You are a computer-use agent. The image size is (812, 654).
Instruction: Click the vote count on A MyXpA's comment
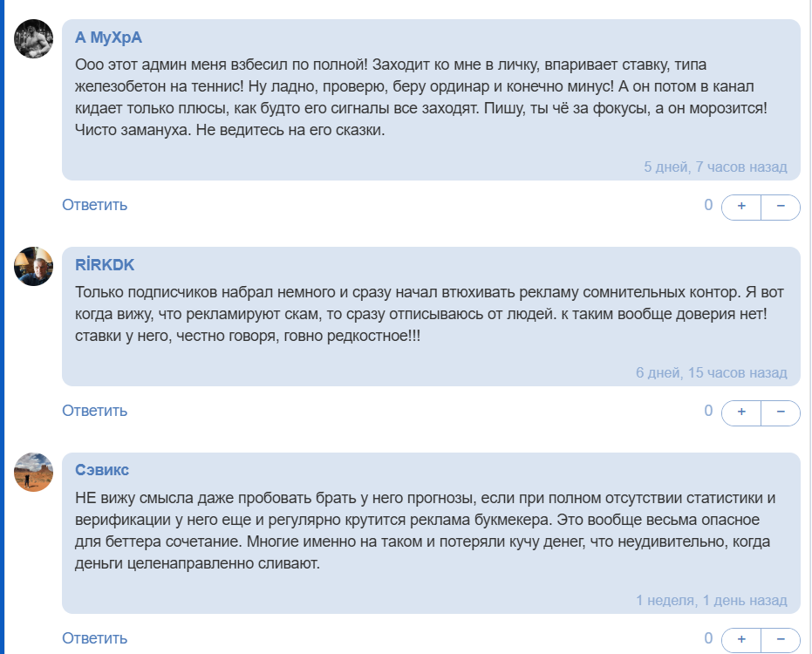click(x=708, y=205)
